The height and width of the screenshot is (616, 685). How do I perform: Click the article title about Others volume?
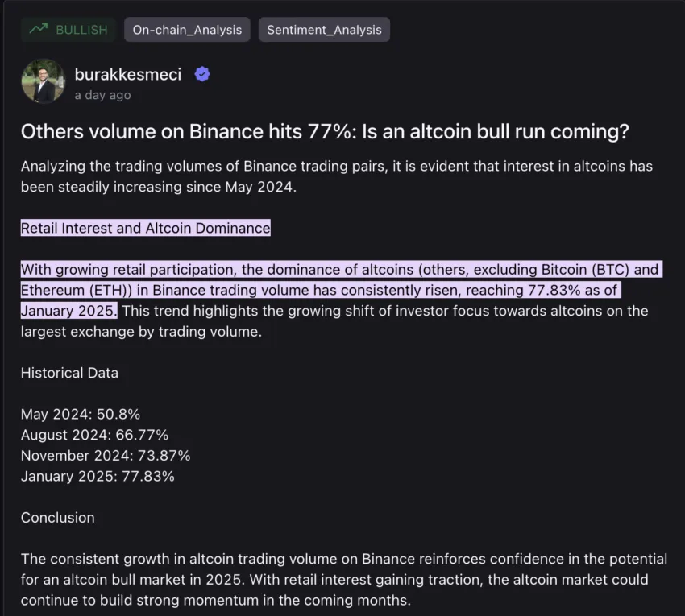pyautogui.click(x=325, y=131)
